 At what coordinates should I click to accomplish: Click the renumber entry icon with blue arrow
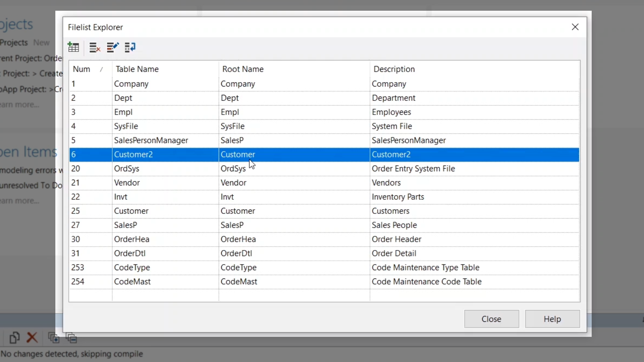pyautogui.click(x=130, y=47)
